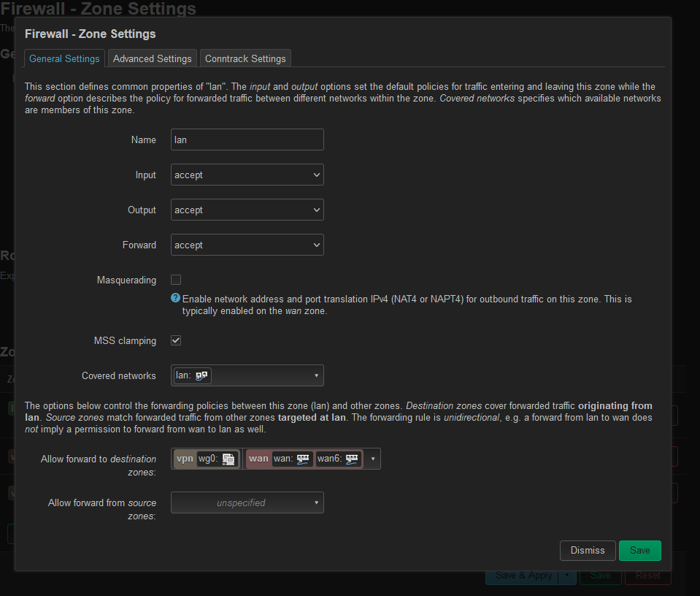
Task: Click the Masquerading label text
Action: pos(126,280)
